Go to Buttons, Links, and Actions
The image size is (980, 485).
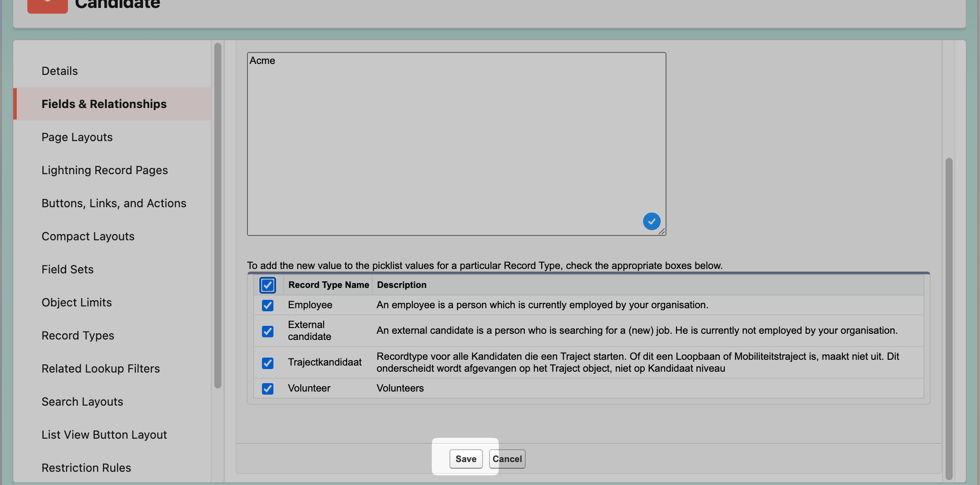click(x=114, y=203)
